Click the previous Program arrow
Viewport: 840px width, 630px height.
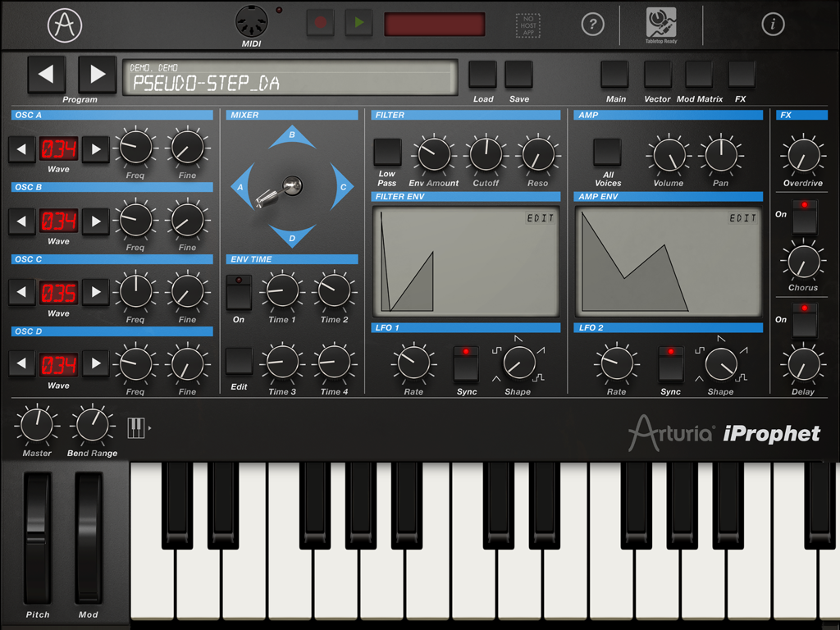[x=47, y=75]
